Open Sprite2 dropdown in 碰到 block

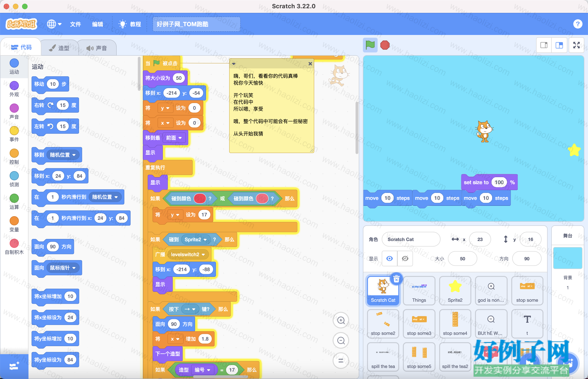(196, 239)
